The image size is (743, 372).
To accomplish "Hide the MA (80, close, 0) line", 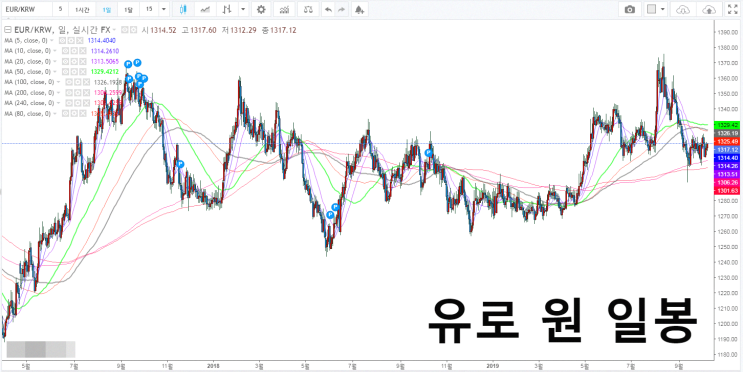I will [65, 113].
